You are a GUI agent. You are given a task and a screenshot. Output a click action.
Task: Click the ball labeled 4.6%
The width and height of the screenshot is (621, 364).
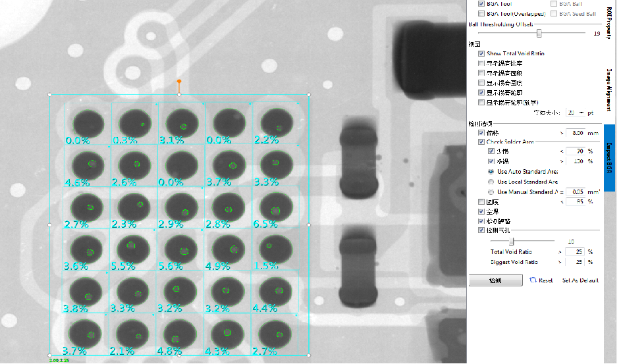coord(88,165)
